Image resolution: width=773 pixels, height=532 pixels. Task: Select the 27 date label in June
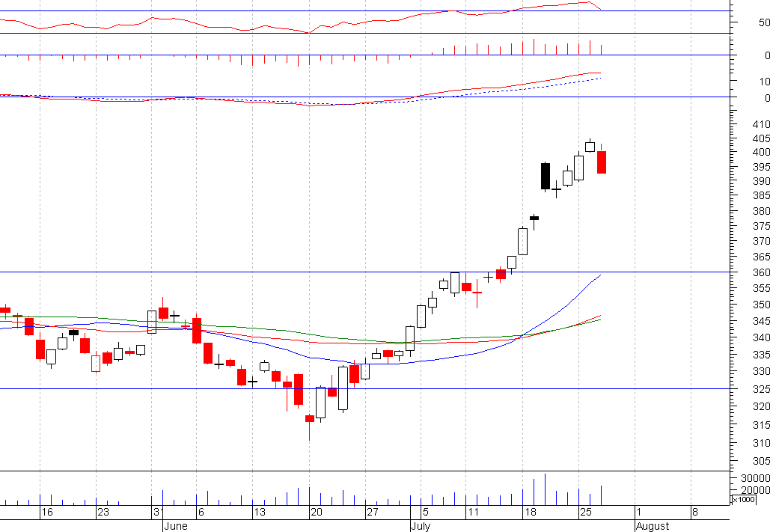[372, 512]
